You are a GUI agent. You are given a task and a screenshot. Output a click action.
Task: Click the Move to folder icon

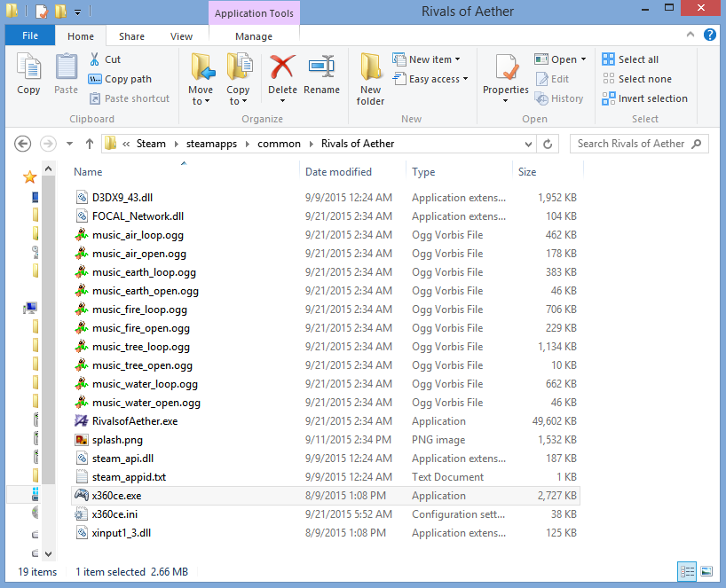202,67
